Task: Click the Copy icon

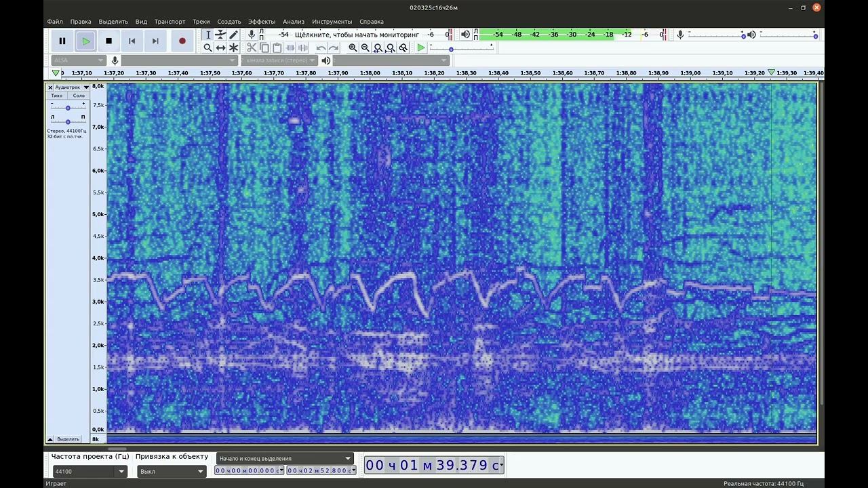Action: click(264, 47)
